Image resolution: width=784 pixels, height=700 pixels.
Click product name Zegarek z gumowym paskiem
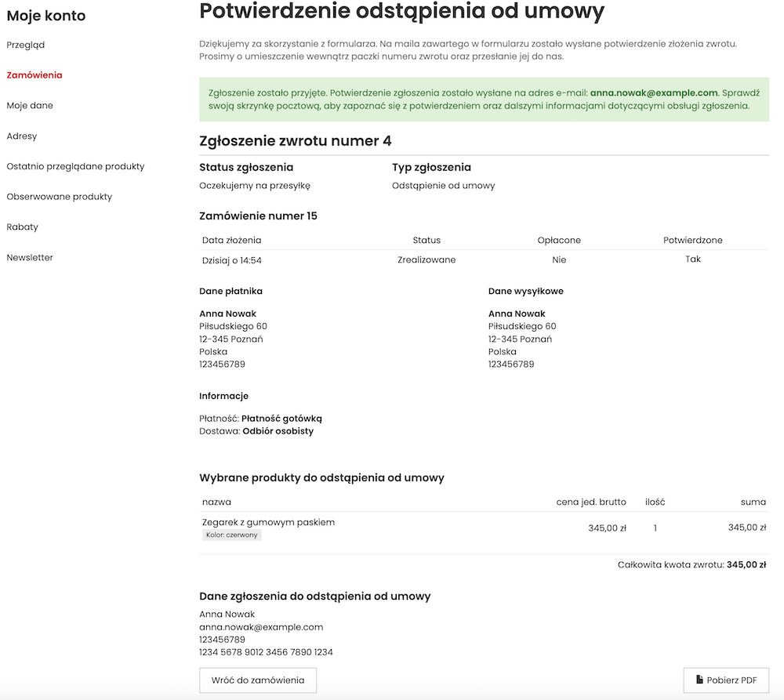coord(268,522)
